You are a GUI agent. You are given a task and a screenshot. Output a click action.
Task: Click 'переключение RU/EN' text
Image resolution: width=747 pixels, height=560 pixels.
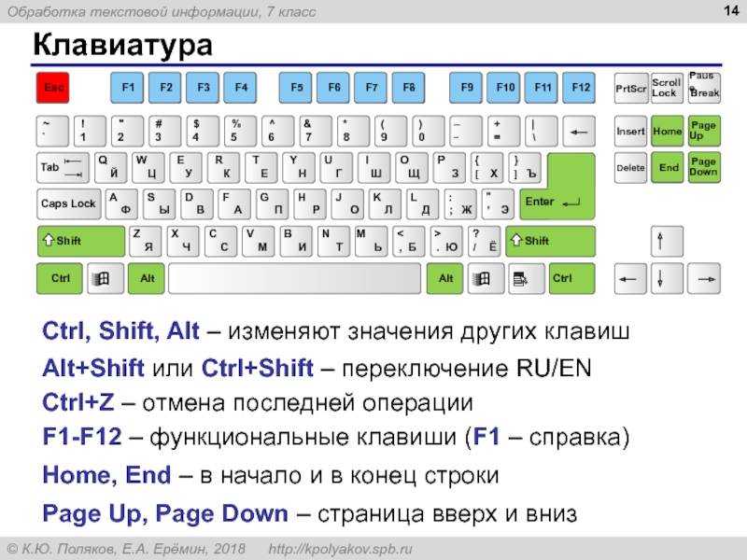(x=466, y=369)
